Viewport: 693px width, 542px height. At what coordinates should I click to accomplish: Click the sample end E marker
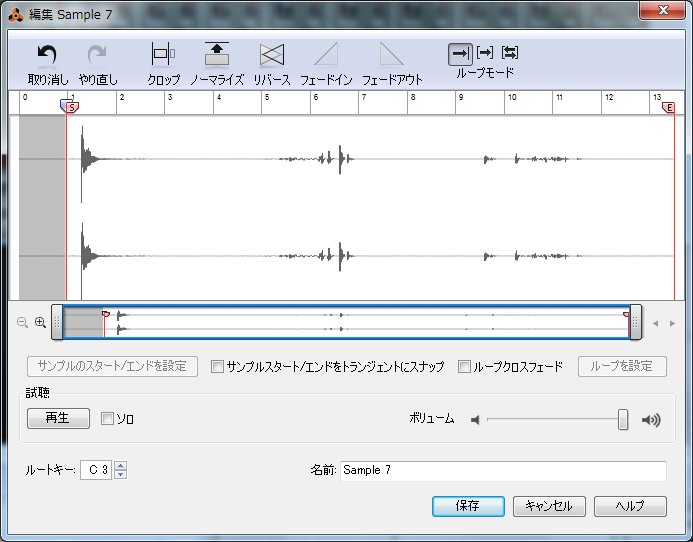669,107
